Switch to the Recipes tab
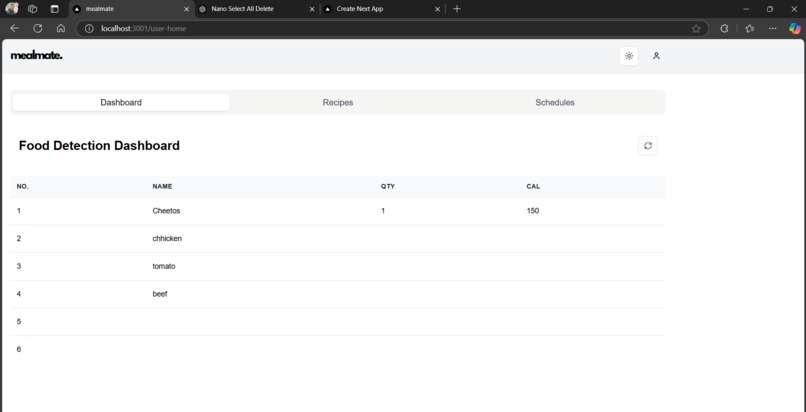 coord(338,102)
